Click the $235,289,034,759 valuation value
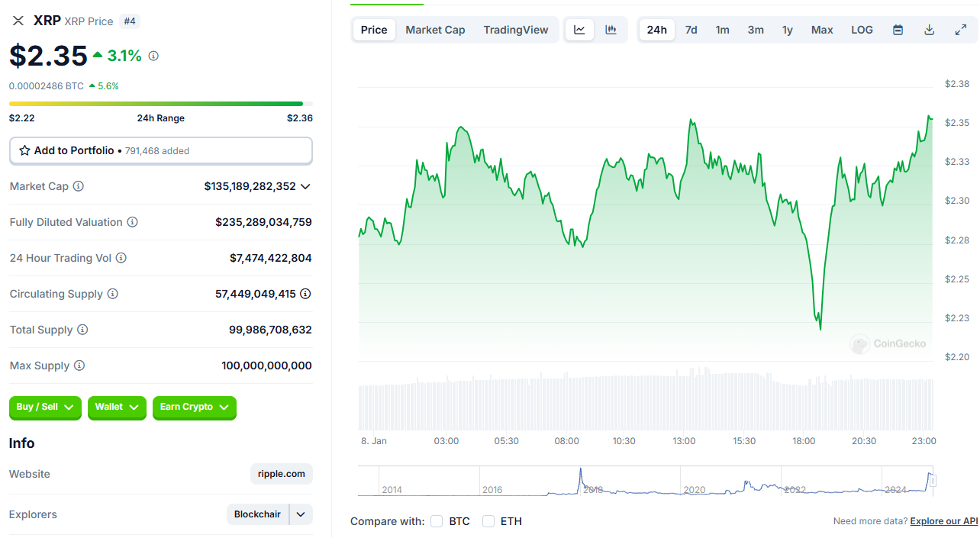 (263, 222)
